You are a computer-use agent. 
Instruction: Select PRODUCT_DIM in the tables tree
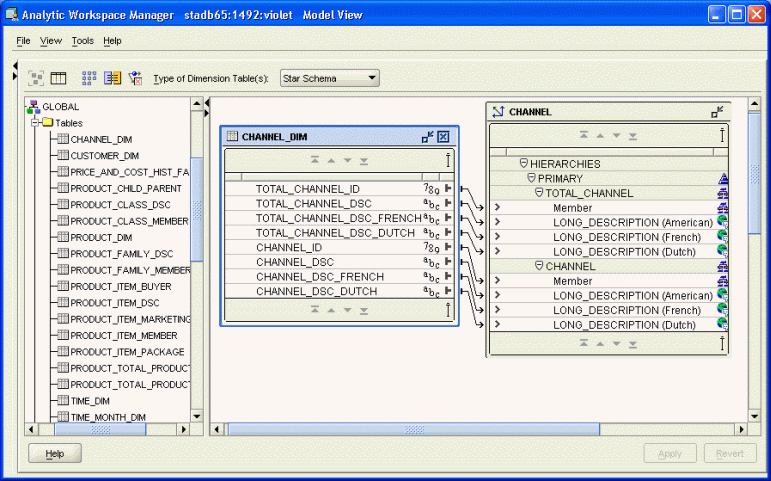(x=101, y=238)
